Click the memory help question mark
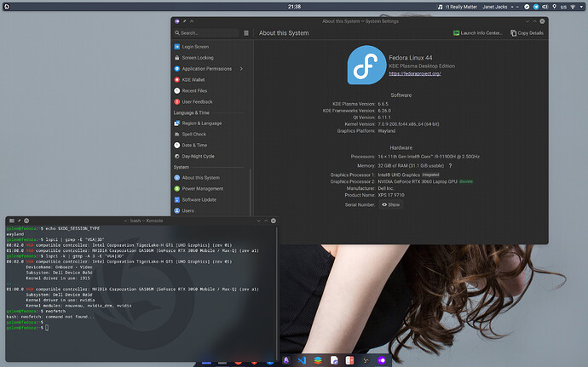Viewport: 588px width, 367px height. pyautogui.click(x=450, y=166)
